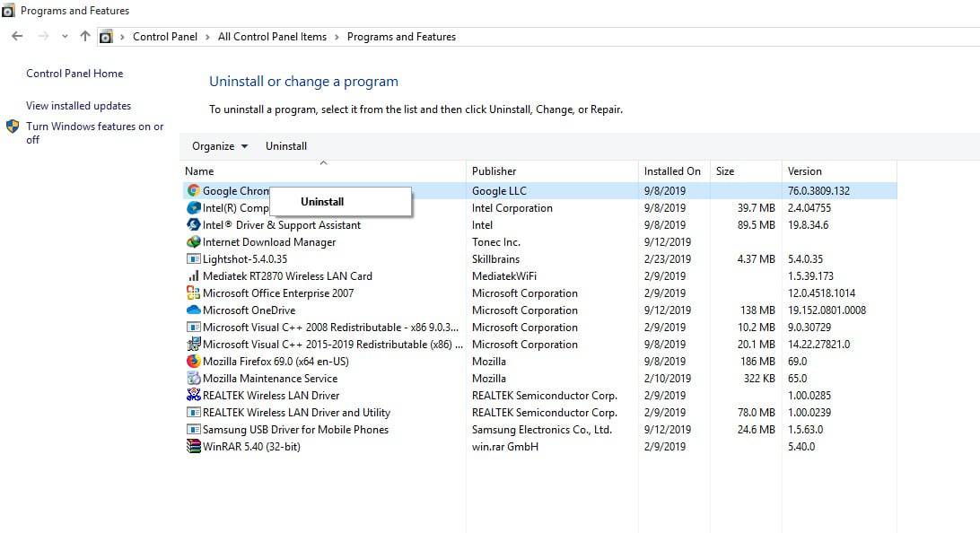This screenshot has width=980, height=533.
Task: Expand the Control Panel breadcrumb chevron
Action: click(x=122, y=37)
